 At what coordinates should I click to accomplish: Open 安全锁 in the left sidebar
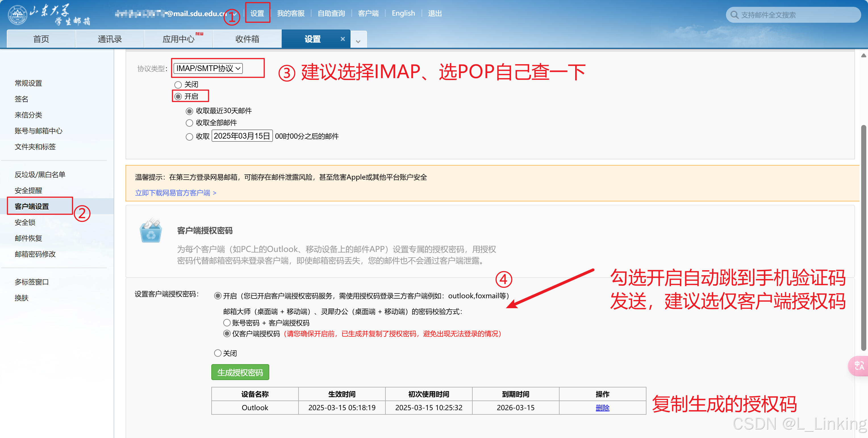tap(25, 222)
